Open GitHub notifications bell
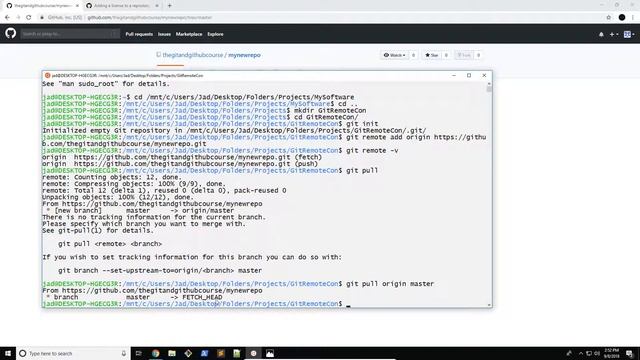Viewport: 640px width, 360px height. tap(601, 35)
